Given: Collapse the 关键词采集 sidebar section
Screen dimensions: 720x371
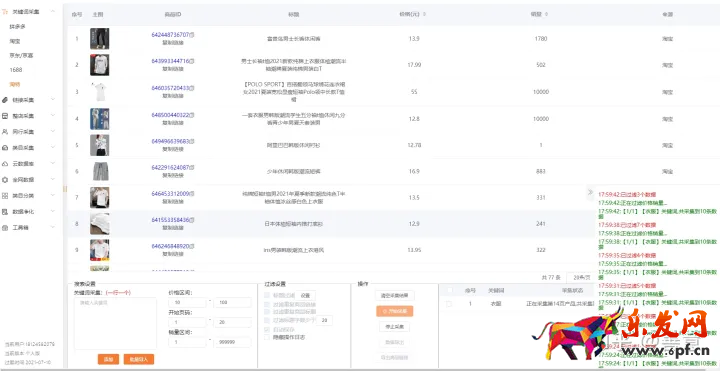Looking at the screenshot, I should coord(53,11).
